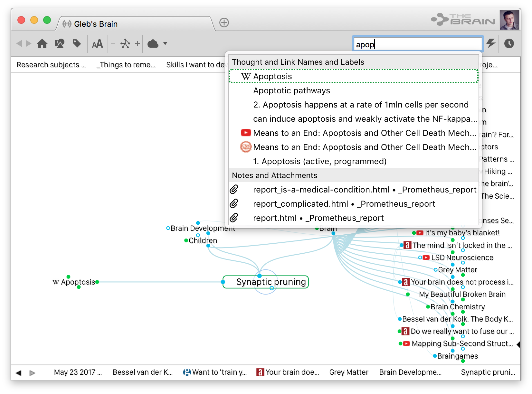Add a new tab with plus icon
The image size is (532, 394).
click(224, 23)
